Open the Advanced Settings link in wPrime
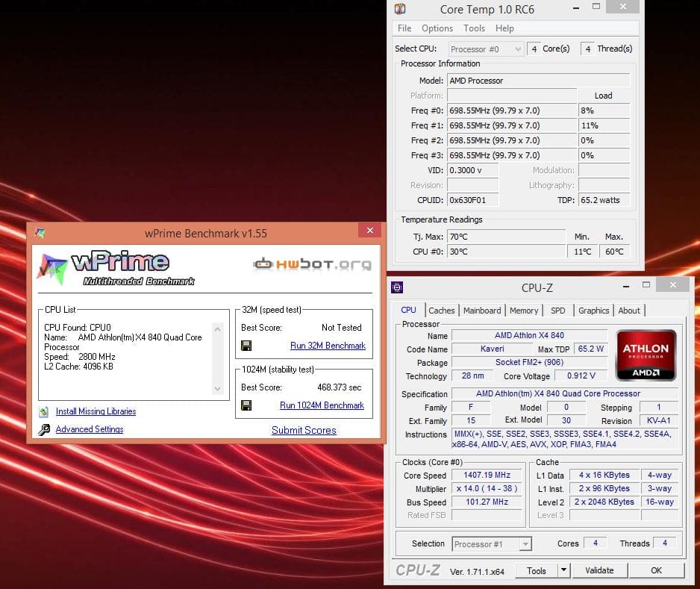This screenshot has height=589, width=700. coord(90,429)
